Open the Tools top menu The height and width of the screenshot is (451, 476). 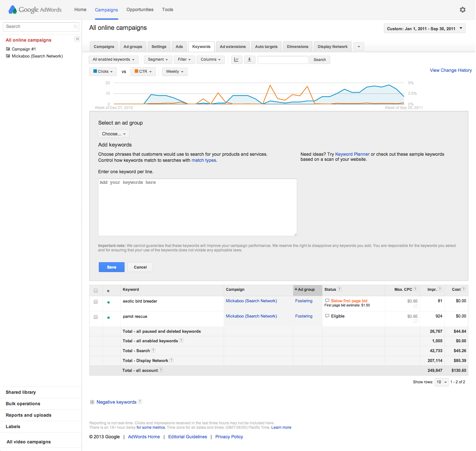[x=167, y=10]
